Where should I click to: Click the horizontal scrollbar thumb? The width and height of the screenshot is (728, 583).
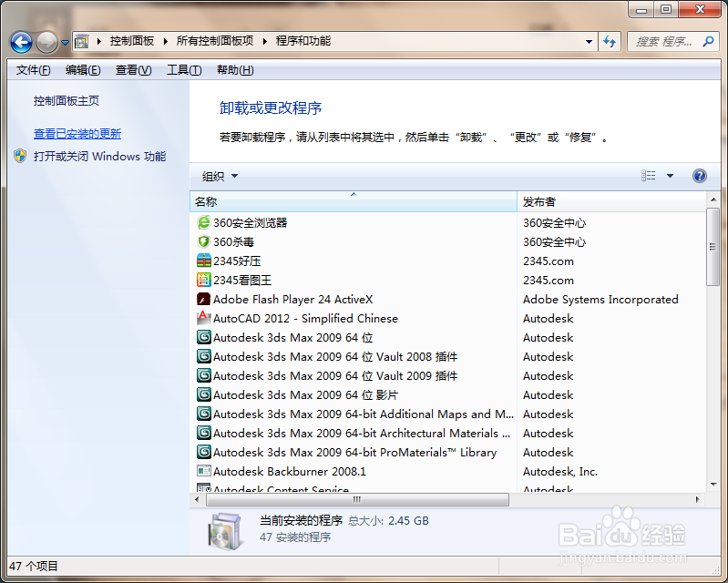(x=357, y=500)
